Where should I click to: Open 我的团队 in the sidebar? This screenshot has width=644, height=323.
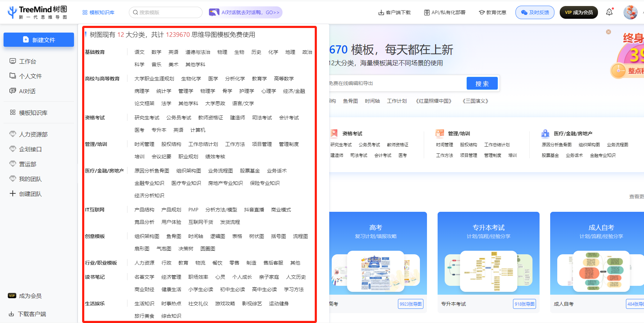pyautogui.click(x=29, y=179)
